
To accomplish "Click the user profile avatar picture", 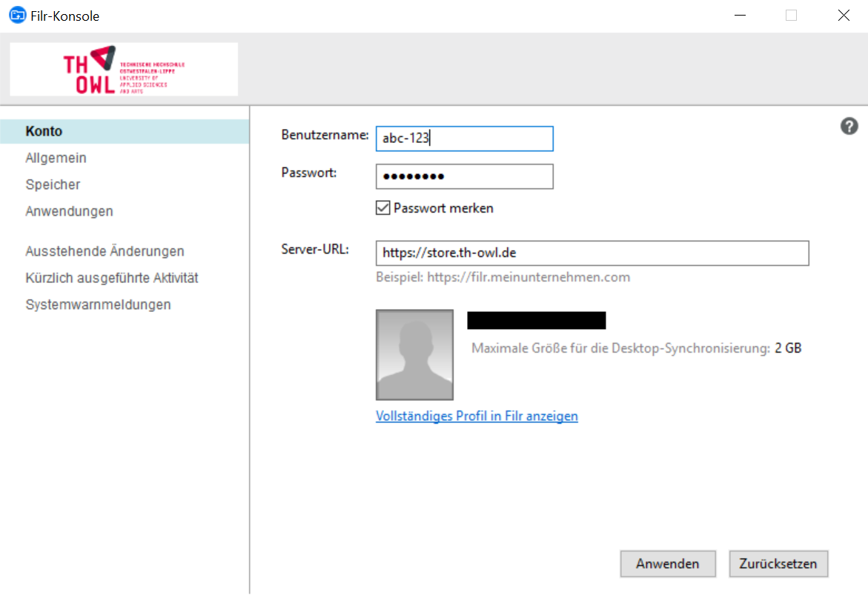I will click(414, 355).
